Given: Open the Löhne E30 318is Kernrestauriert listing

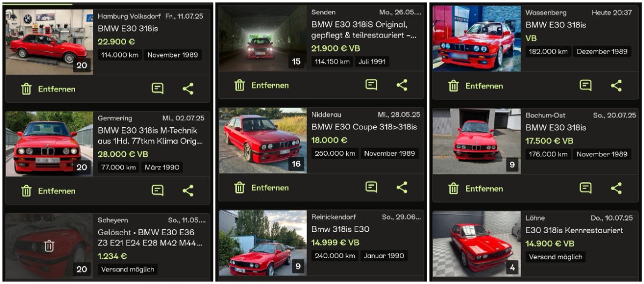Looking at the screenshot, I should pyautogui.click(x=574, y=230).
